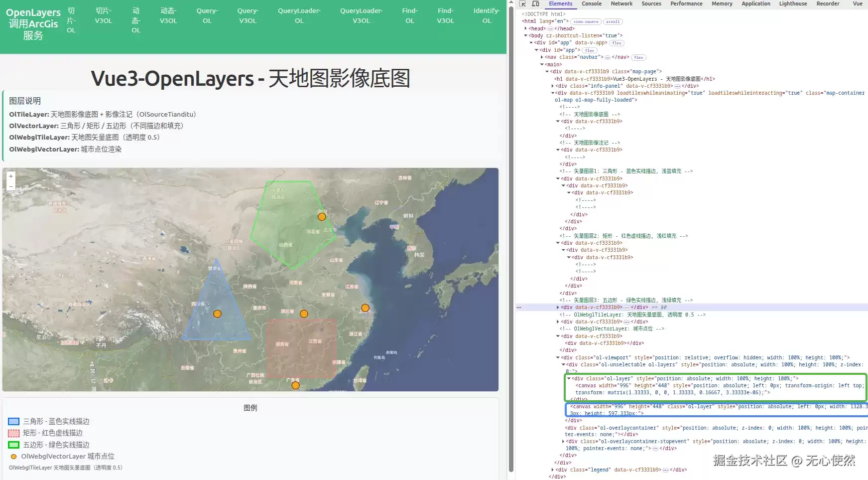Click the orange city marker inside blue triangle
The image size is (868, 480).
(217, 314)
